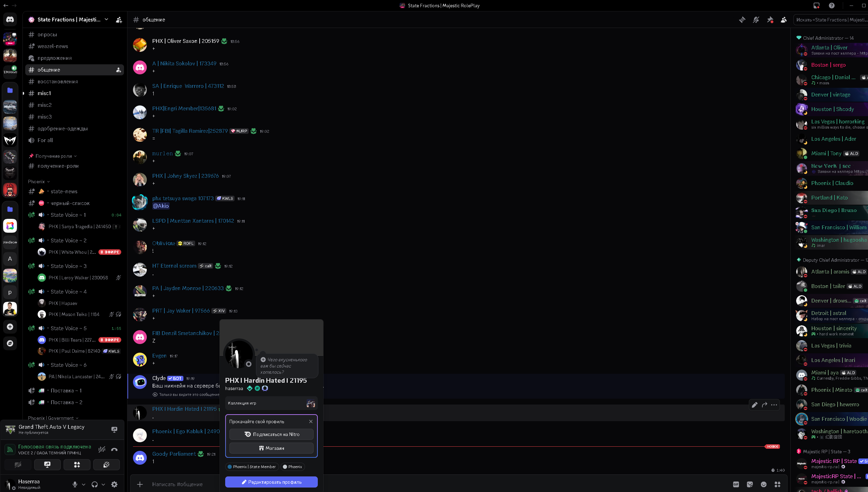Screen dimensions: 868x492
Task: Open the threads icon in channel header
Action: [x=742, y=20]
